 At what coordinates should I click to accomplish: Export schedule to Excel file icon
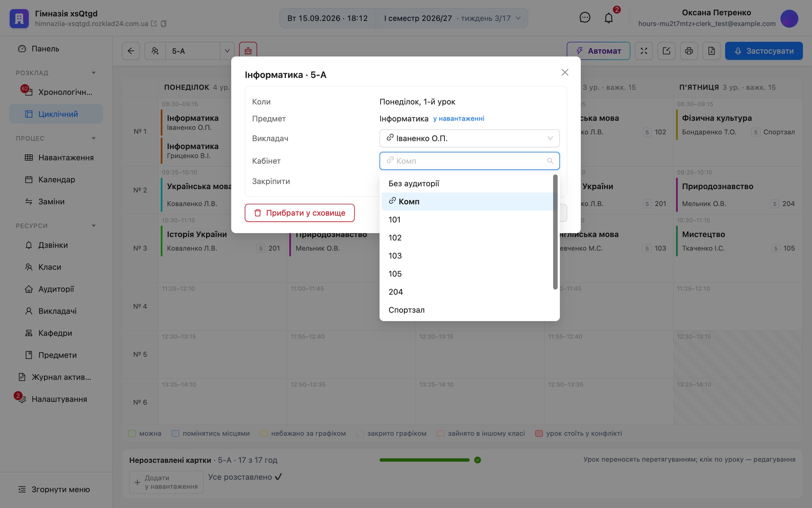coord(712,51)
